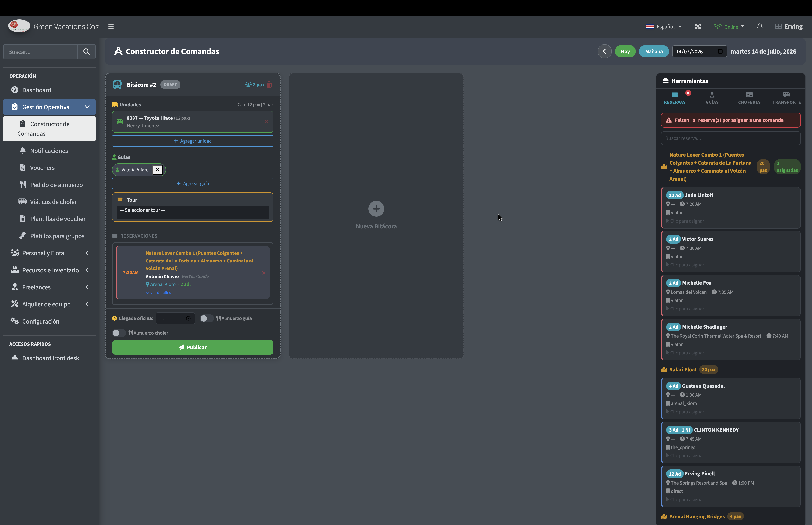Switch to the Choferes tab
The width and height of the screenshot is (812, 525).
[x=749, y=98]
